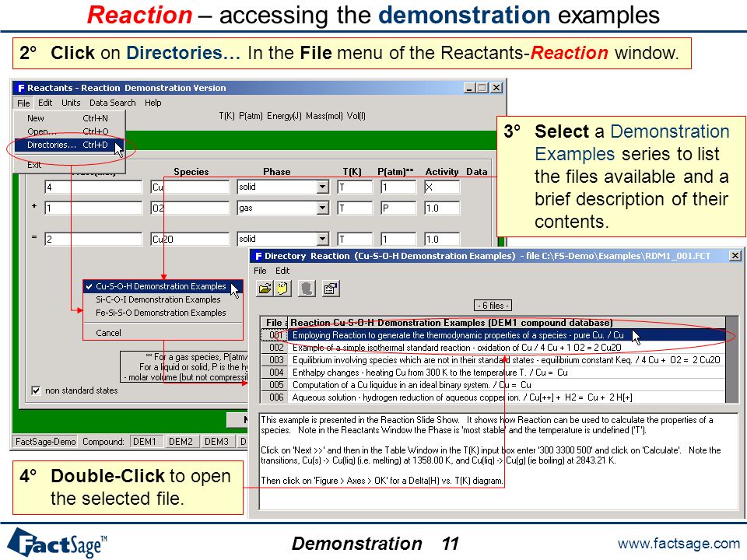This screenshot has height=560, width=747.
Task: Click the www.factsage.com link
Action: coord(679,544)
